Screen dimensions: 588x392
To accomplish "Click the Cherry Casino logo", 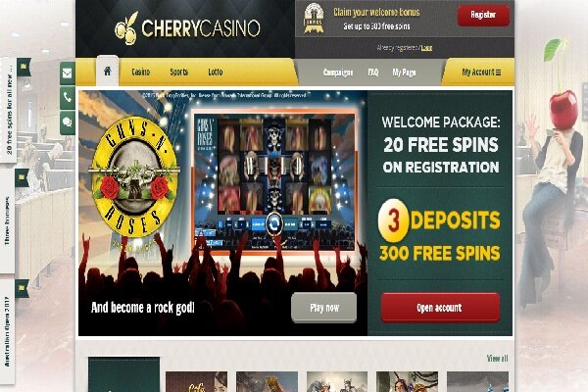I will click(x=187, y=28).
